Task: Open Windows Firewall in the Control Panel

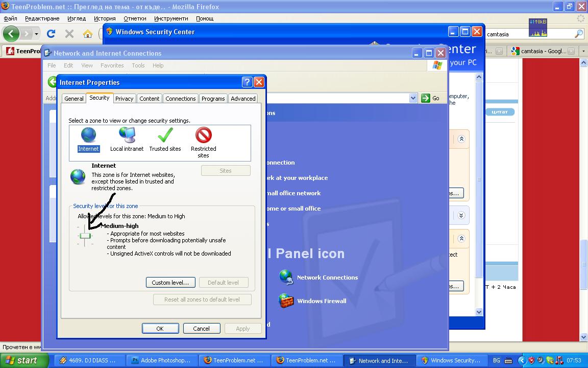Action: (313, 301)
